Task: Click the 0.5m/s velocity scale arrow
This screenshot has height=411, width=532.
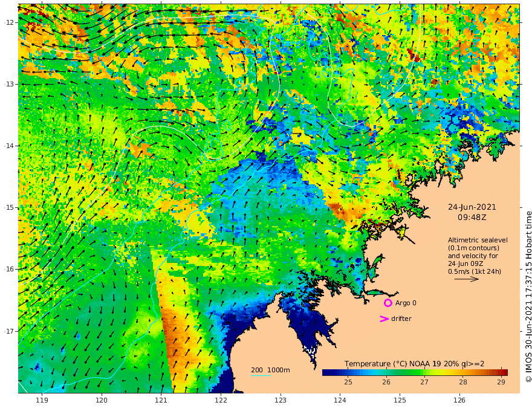Action: 467,279
